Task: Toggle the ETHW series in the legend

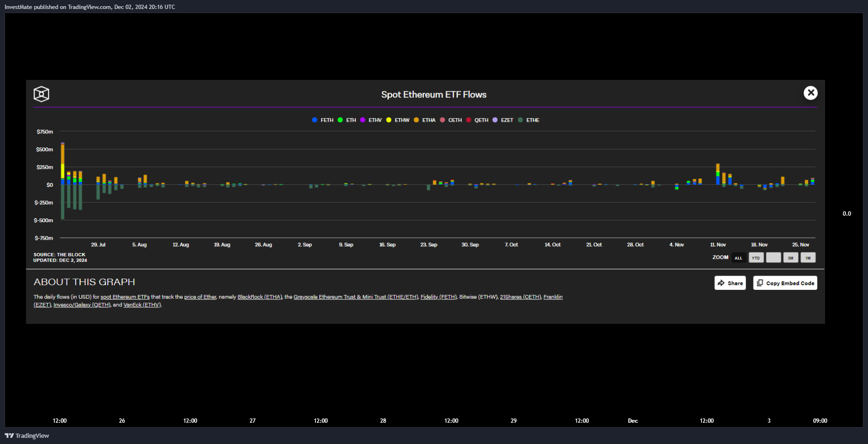Action: [398, 120]
